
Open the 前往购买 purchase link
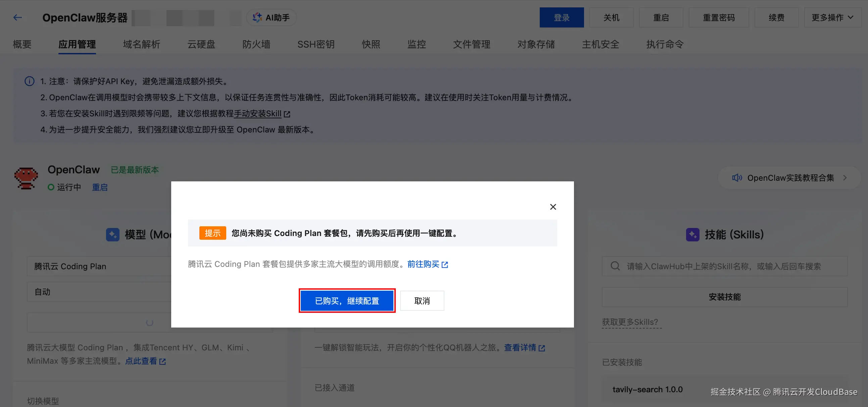[x=423, y=264]
